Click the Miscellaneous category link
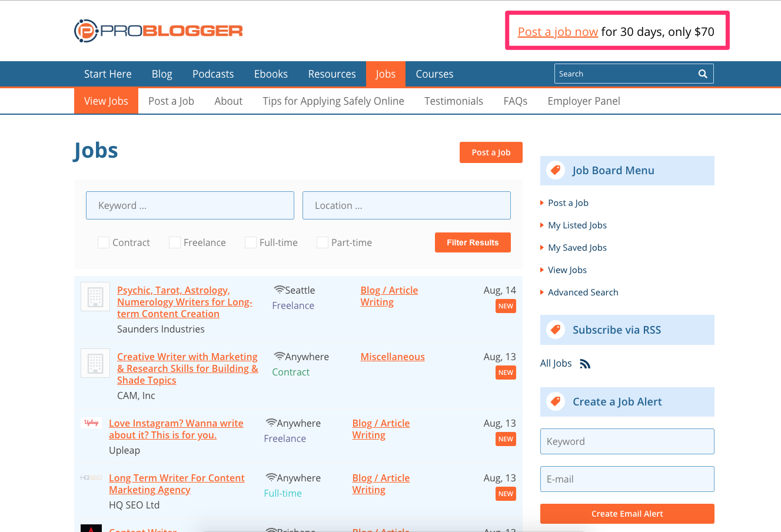The width and height of the screenshot is (781, 532). 393,357
